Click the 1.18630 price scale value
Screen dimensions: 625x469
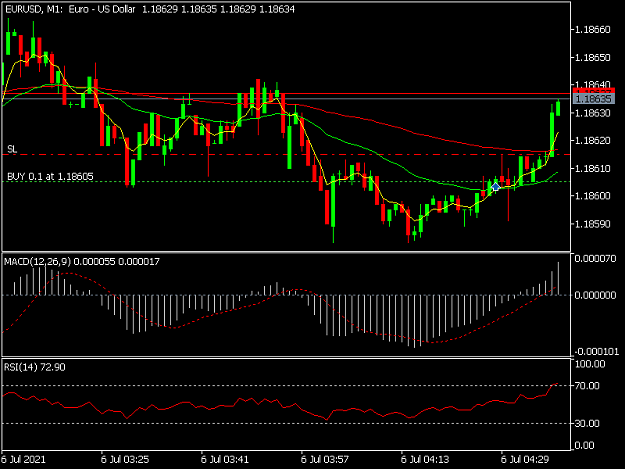[x=593, y=113]
